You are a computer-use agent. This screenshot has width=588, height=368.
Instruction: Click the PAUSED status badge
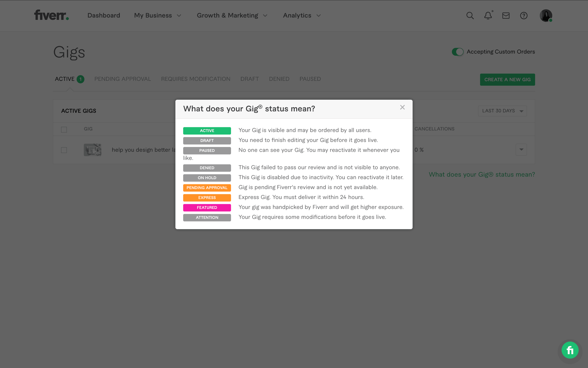(x=207, y=151)
